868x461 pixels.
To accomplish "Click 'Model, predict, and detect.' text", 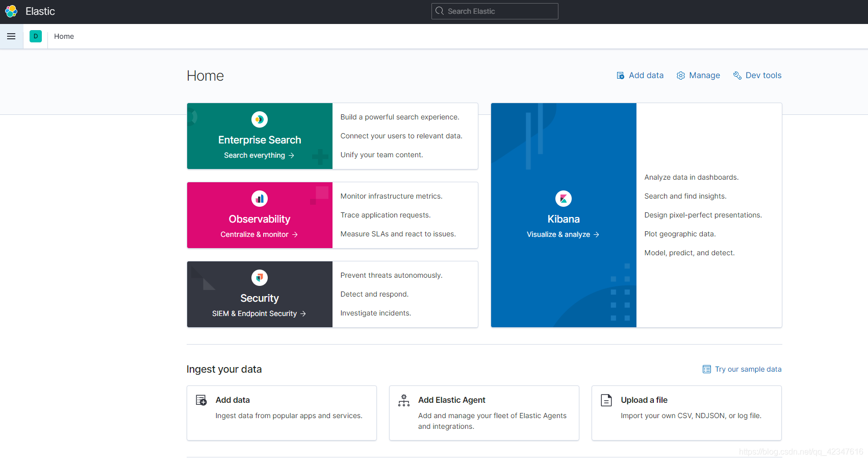I will point(690,253).
